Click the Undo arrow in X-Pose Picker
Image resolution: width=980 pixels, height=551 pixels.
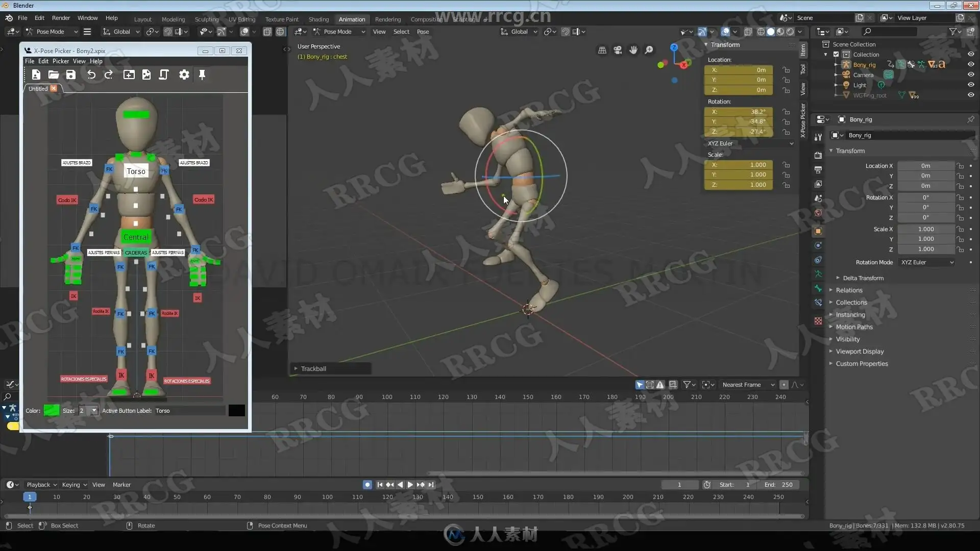pyautogui.click(x=91, y=75)
